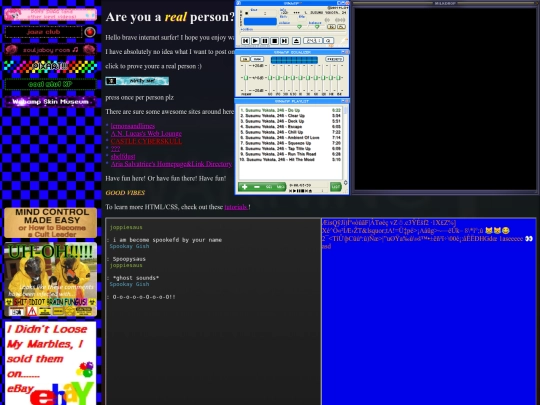This screenshot has height=405, width=540.
Task: Open the playlist List menu button
Action: [335, 187]
